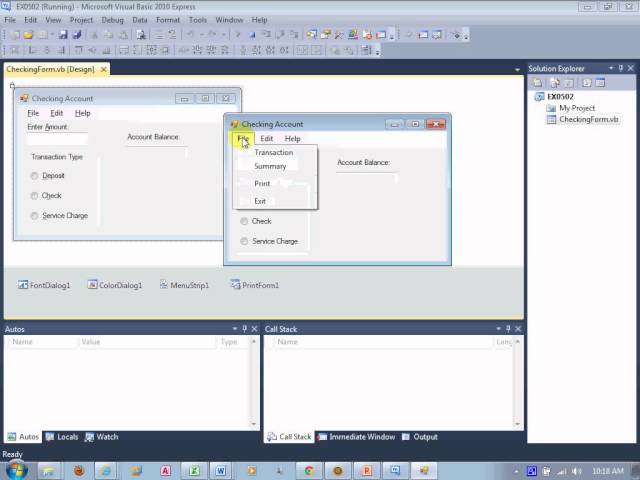Click the volume icon in system tray
The height and width of the screenshot is (480, 640).
pyautogui.click(x=577, y=471)
